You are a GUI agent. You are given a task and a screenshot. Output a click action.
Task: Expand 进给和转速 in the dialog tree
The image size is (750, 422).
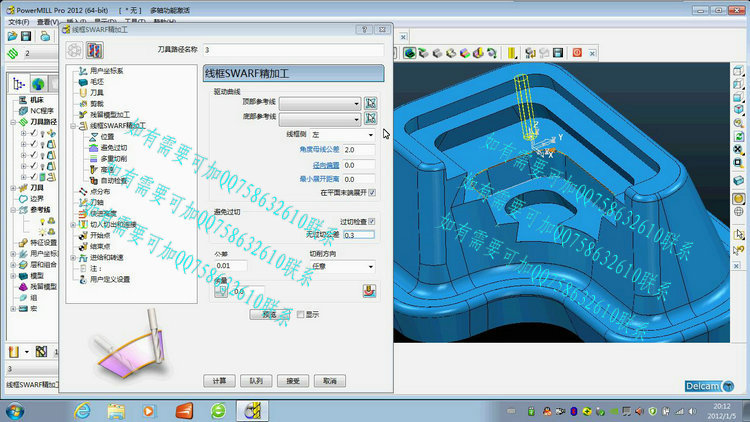73,258
